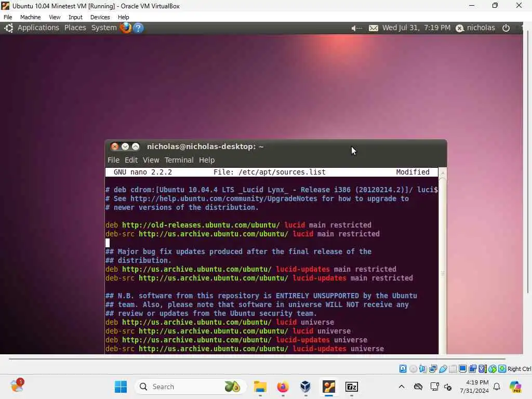Open the Ubuntu Help launcher icon

pyautogui.click(x=138, y=28)
